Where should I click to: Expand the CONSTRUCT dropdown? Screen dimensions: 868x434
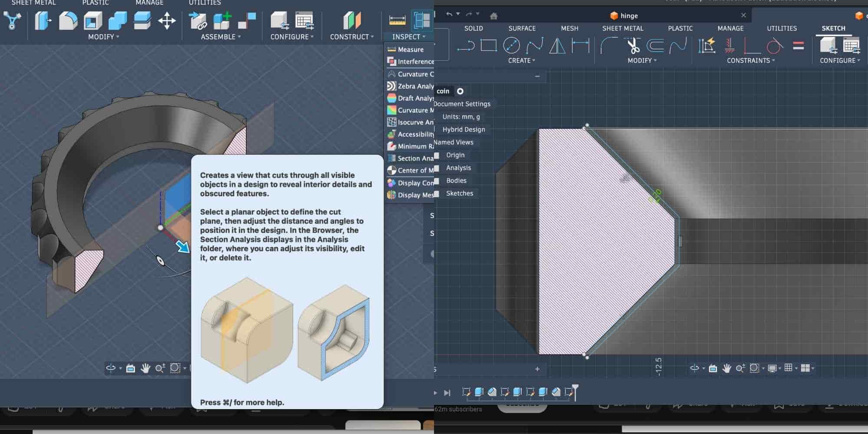[352, 37]
